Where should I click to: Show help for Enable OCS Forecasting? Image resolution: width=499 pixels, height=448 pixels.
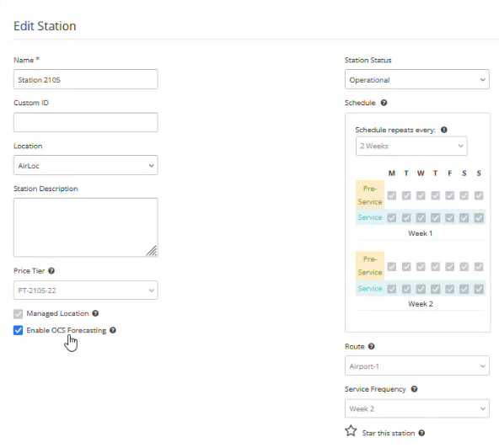pyautogui.click(x=113, y=330)
